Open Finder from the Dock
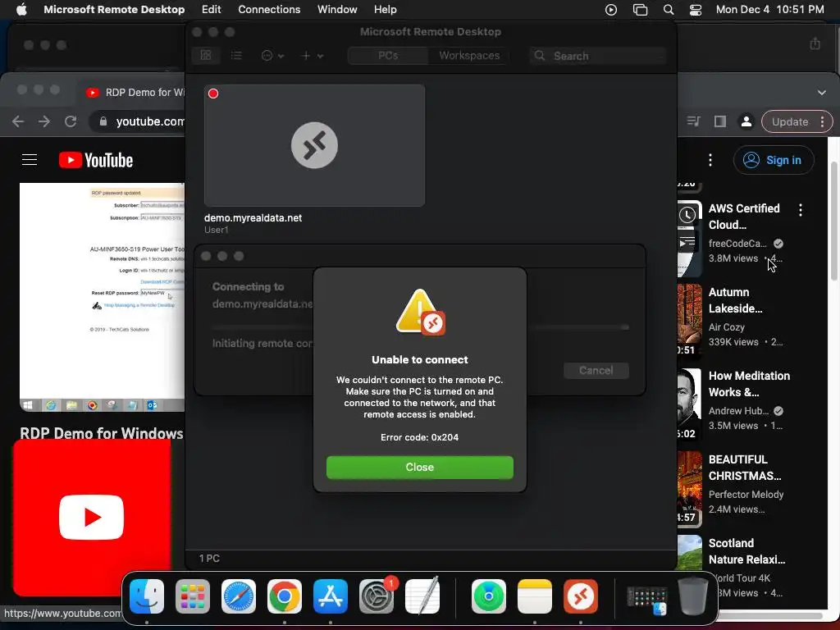 click(x=147, y=596)
